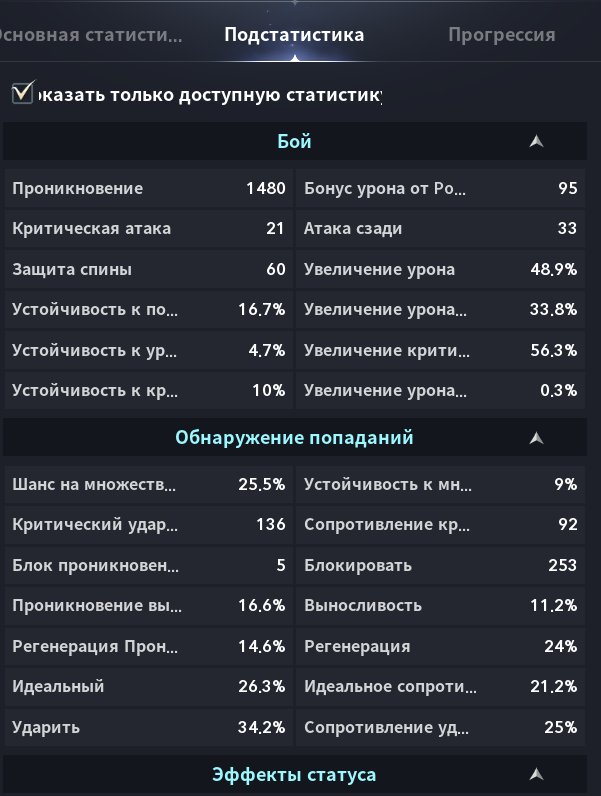
Task: Open the Основная статистика tab
Action: click(90, 35)
